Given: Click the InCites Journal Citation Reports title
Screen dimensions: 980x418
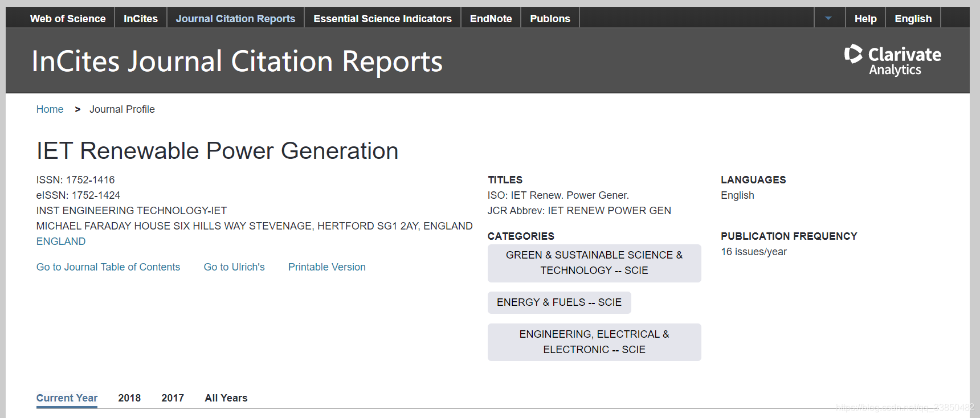Looking at the screenshot, I should click(237, 62).
